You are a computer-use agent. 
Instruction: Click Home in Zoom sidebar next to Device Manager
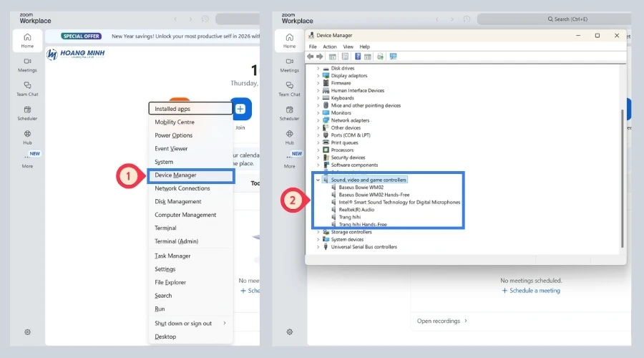[290, 41]
